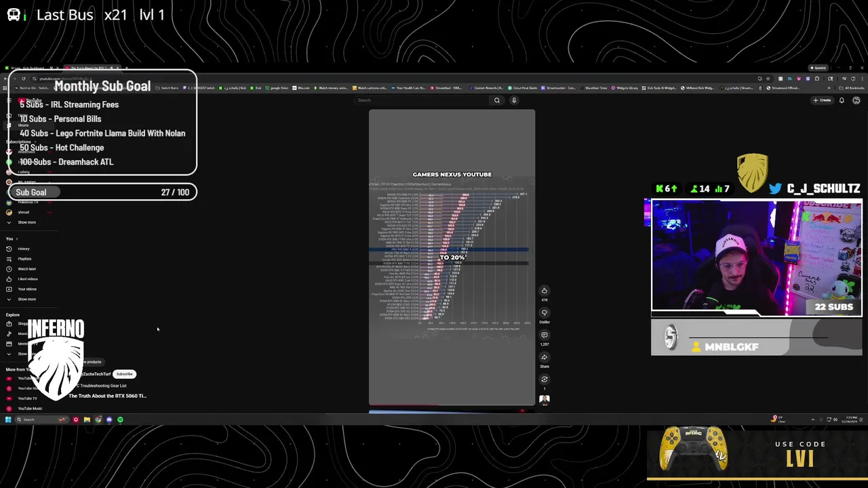Open YouTube Music in the sidebar
The height and width of the screenshot is (488, 868).
[30, 409]
